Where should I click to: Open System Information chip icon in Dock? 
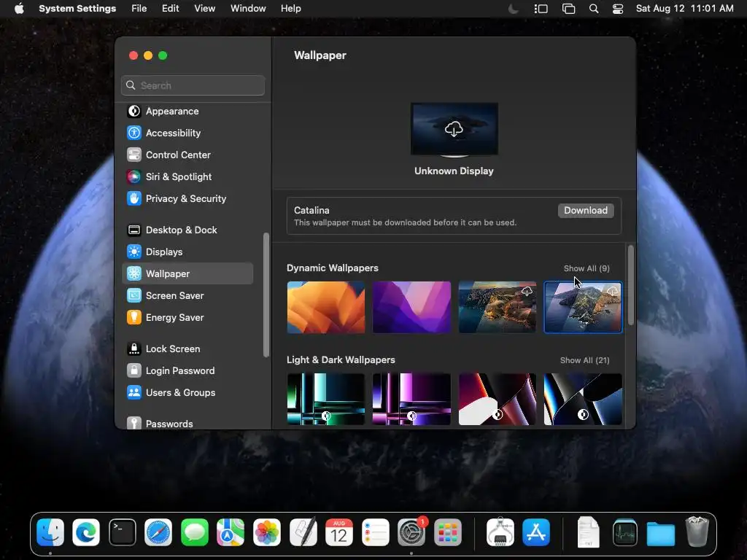click(500, 532)
